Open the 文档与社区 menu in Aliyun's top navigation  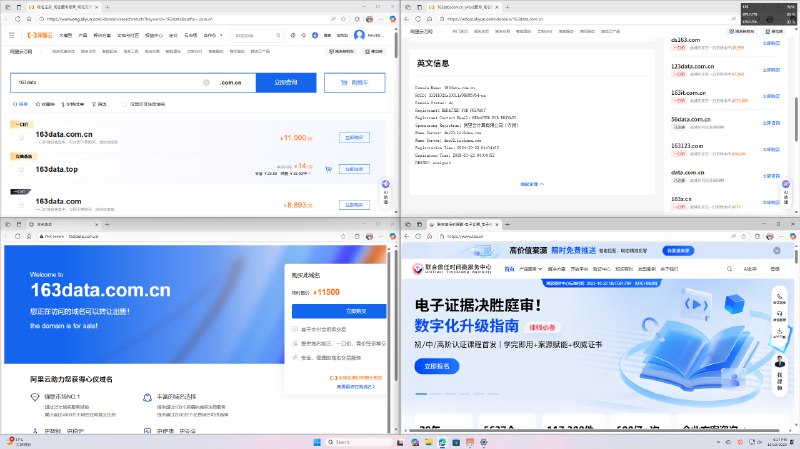click(x=129, y=35)
